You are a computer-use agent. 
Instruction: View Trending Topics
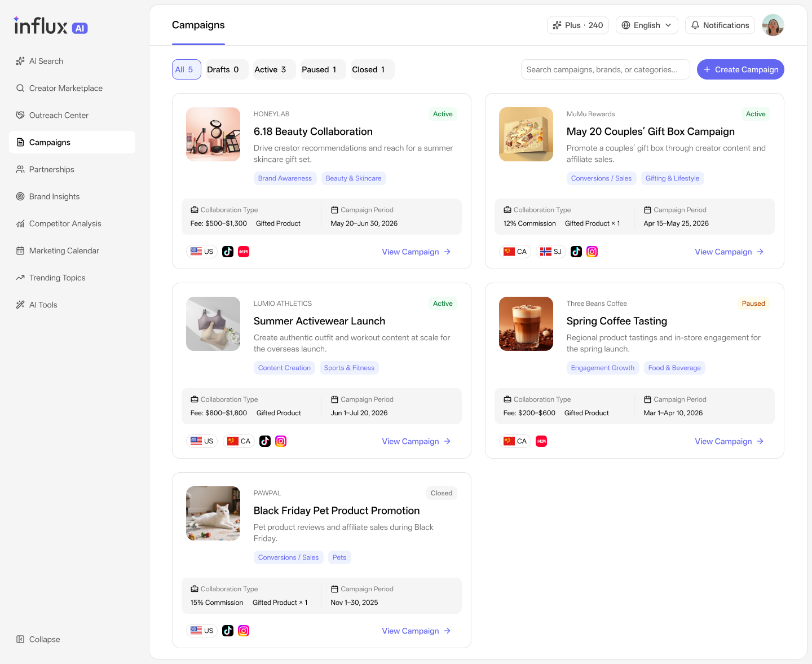[72, 278]
